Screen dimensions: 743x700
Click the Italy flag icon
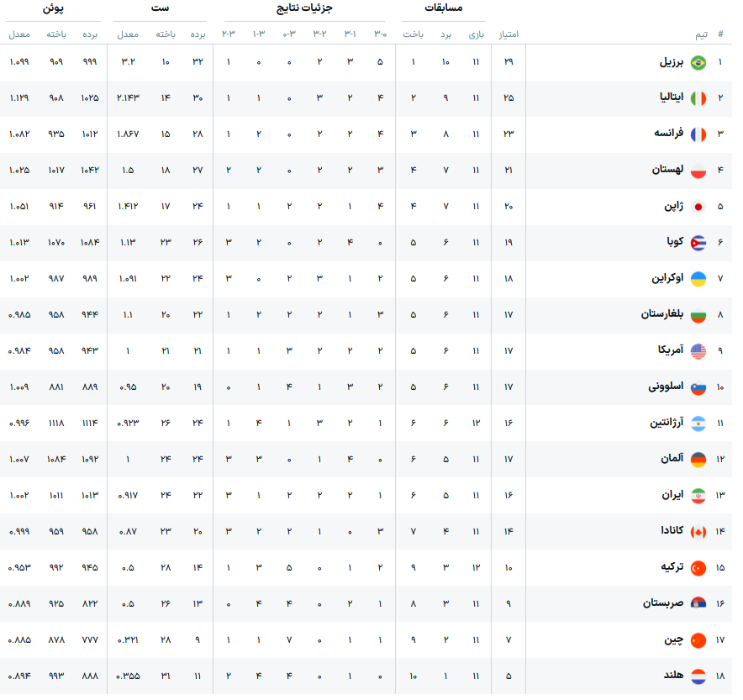tap(698, 98)
